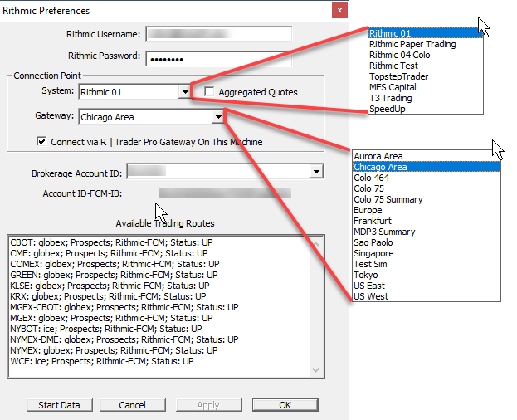Click the OK button
The height and width of the screenshot is (420, 517).
(285, 405)
